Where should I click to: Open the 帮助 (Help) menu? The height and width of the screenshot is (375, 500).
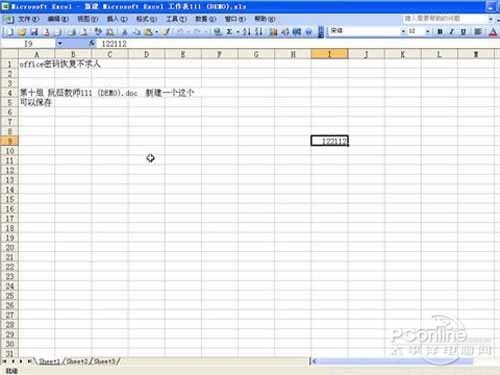[x=265, y=19]
